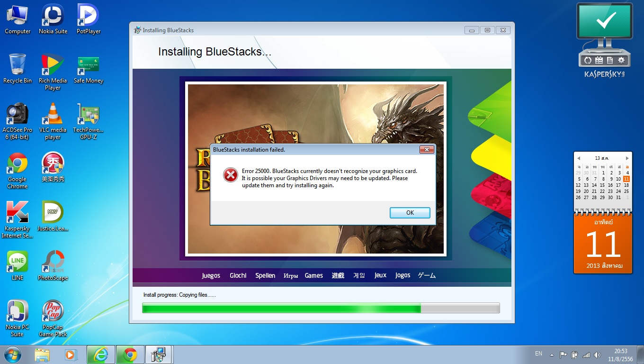The height and width of the screenshot is (364, 644).
Task: Click the "Spellen" label in the installer
Action: (x=265, y=276)
